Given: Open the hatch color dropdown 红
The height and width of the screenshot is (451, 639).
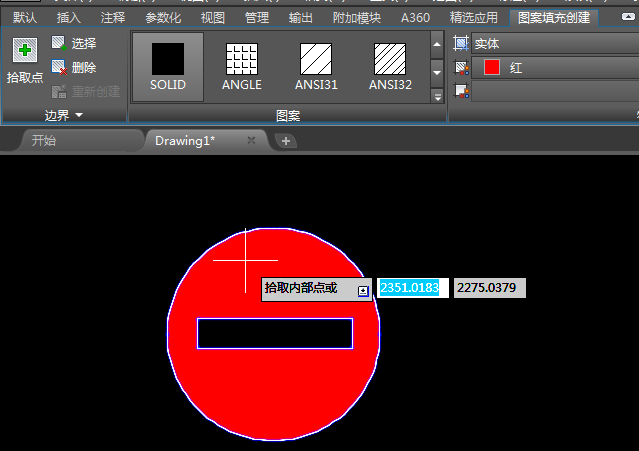Looking at the screenshot, I should tap(555, 68).
